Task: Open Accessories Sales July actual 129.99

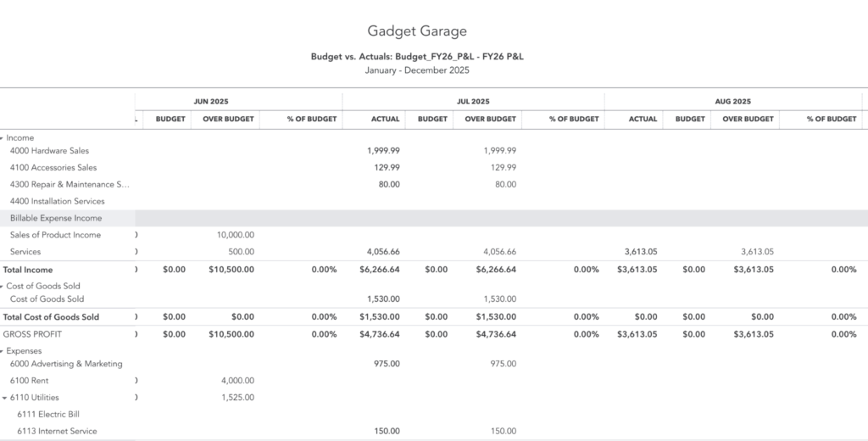Action: coord(387,167)
